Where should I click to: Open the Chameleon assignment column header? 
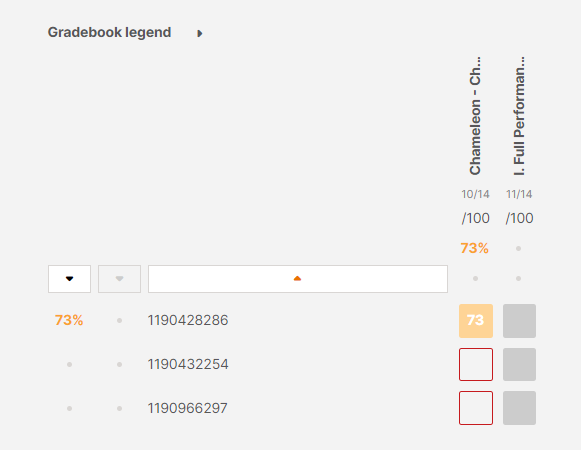point(475,116)
